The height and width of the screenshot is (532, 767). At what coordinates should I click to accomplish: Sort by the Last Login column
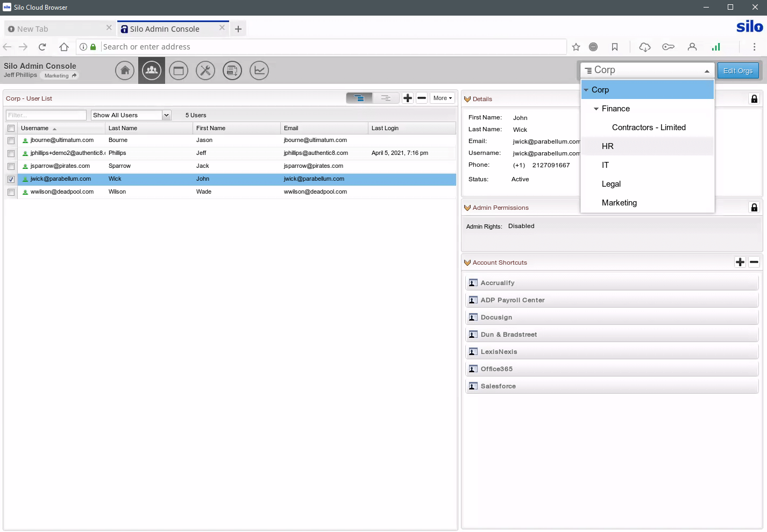(412, 128)
